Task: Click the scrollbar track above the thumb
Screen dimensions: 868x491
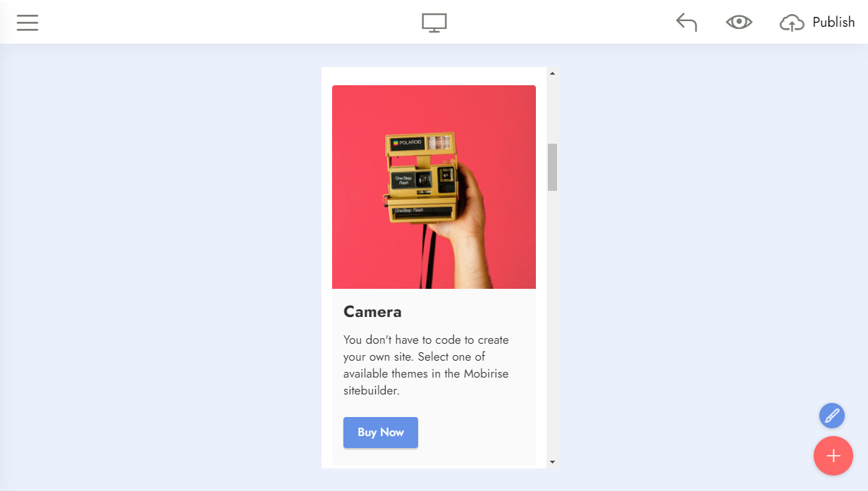Action: coord(552,111)
